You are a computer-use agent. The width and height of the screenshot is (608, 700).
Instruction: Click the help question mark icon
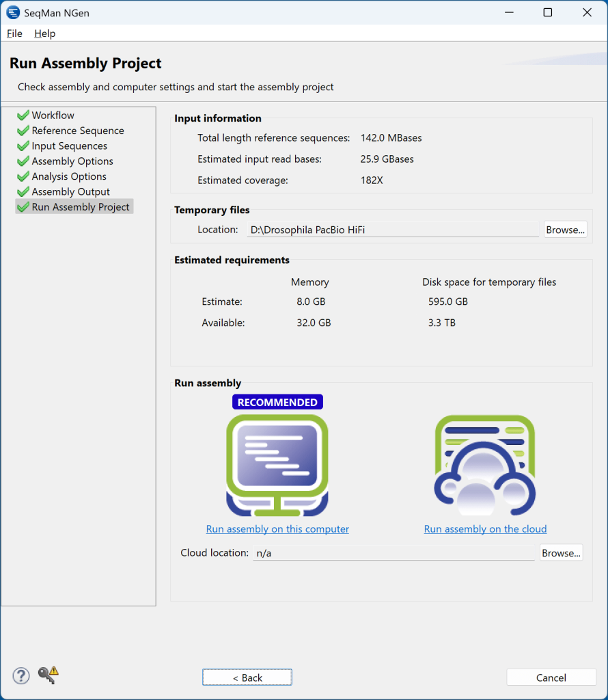coord(21,676)
